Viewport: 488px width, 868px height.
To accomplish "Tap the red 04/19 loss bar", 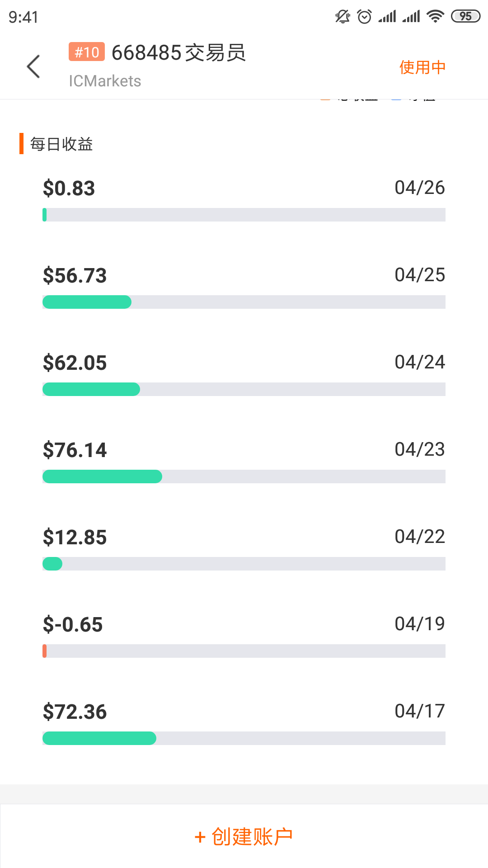I will pos(44,651).
